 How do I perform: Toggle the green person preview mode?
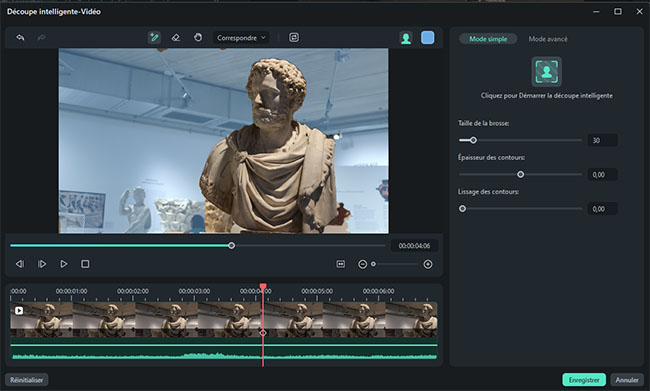[406, 38]
